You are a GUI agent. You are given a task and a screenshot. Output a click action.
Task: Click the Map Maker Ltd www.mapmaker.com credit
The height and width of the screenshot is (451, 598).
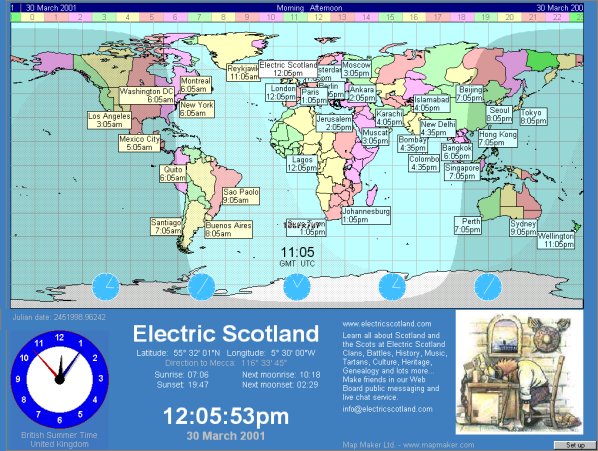point(408,445)
